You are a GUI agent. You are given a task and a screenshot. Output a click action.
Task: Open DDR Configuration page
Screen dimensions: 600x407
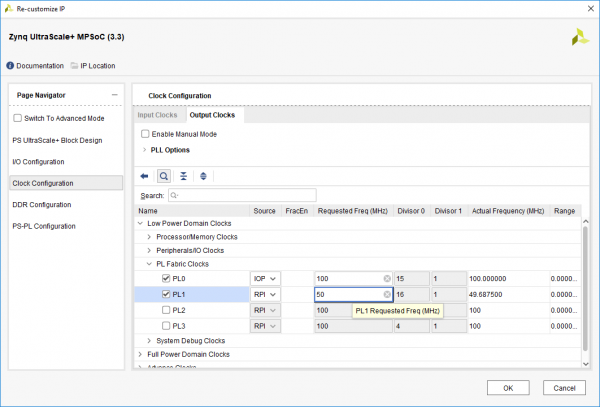click(x=41, y=204)
